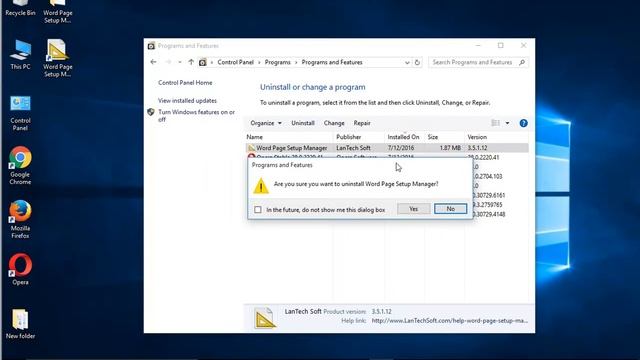This screenshot has width=640, height=360.
Task: Sort by the Installed On column header
Action: point(404,137)
